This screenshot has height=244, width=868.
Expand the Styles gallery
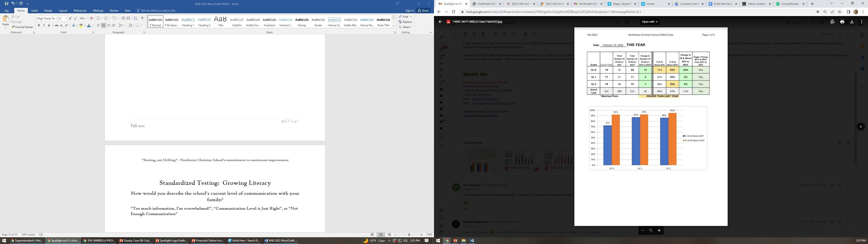[393, 26]
